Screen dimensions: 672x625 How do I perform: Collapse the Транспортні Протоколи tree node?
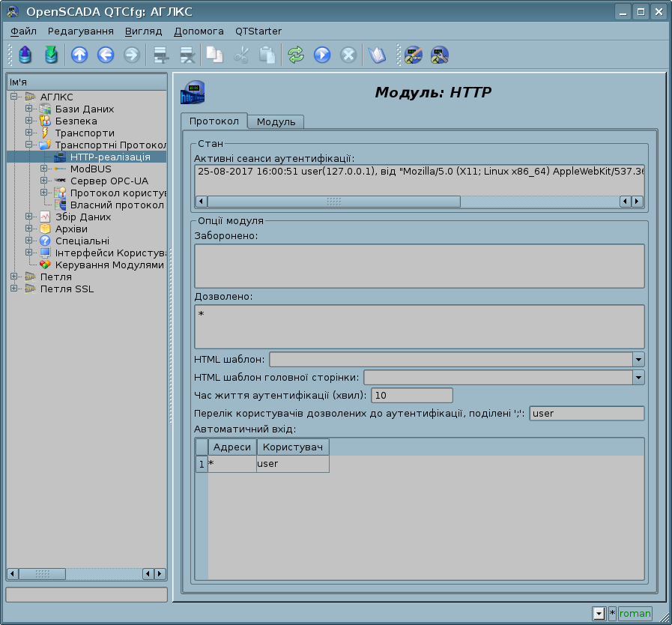click(x=28, y=145)
